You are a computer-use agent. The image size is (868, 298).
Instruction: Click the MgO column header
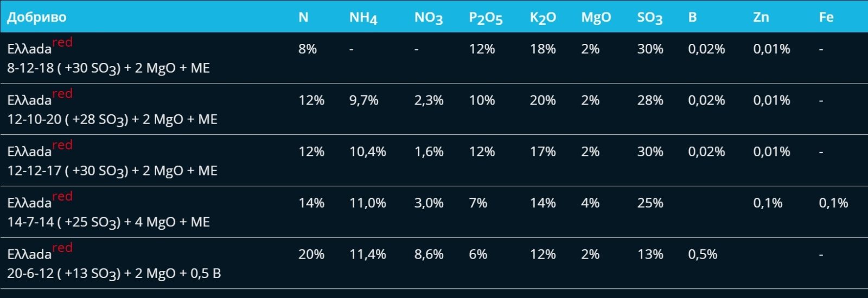(596, 17)
